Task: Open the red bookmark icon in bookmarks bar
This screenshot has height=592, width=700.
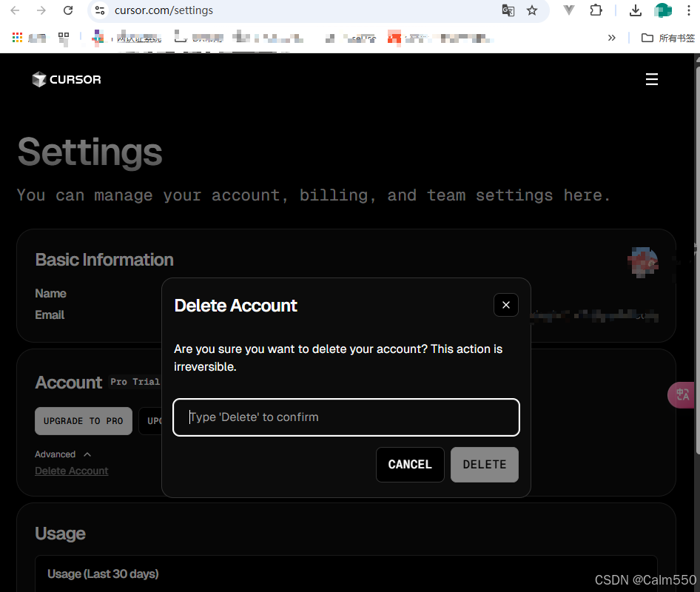Action: tap(394, 38)
